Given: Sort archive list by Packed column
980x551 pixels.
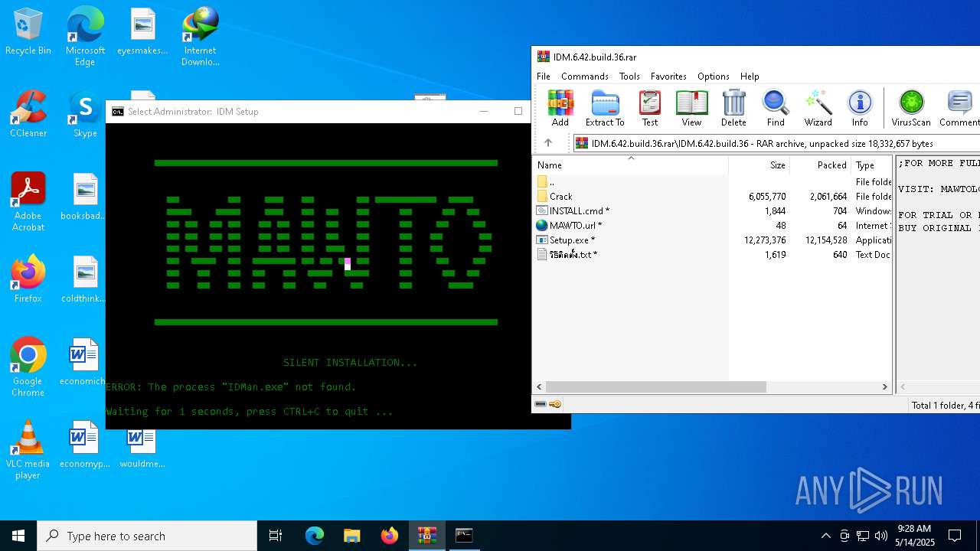Looking at the screenshot, I should click(820, 165).
